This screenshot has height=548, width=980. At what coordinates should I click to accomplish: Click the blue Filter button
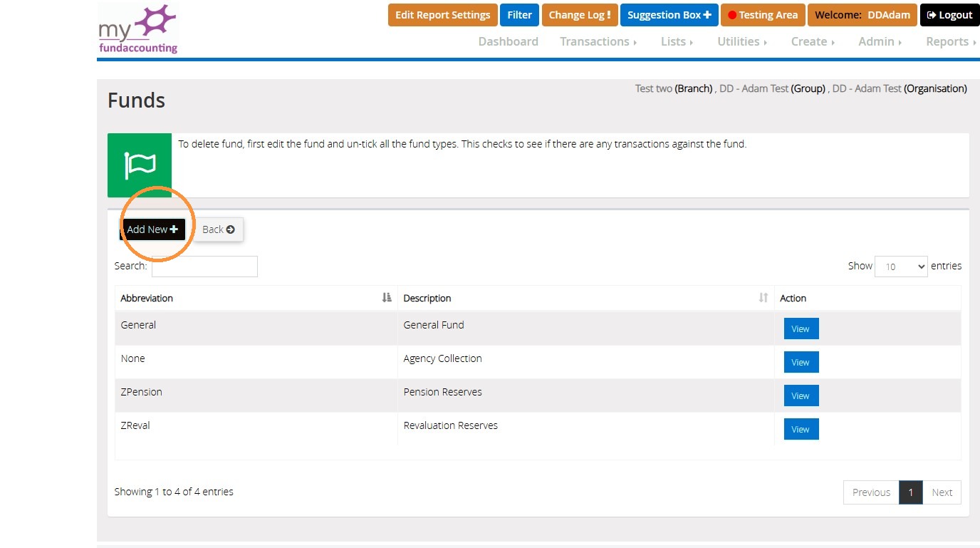(x=519, y=15)
